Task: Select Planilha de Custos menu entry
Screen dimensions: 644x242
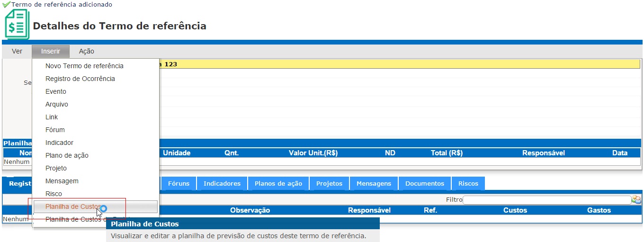Action: (x=73, y=206)
